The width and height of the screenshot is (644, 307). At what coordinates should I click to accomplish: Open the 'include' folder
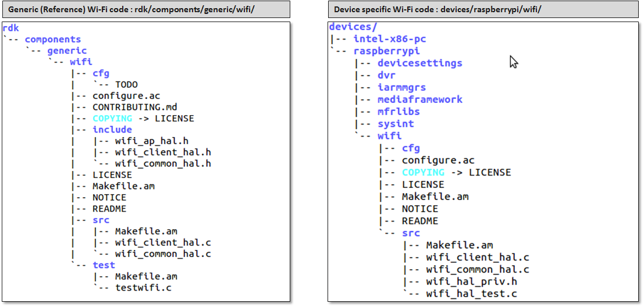(112, 130)
